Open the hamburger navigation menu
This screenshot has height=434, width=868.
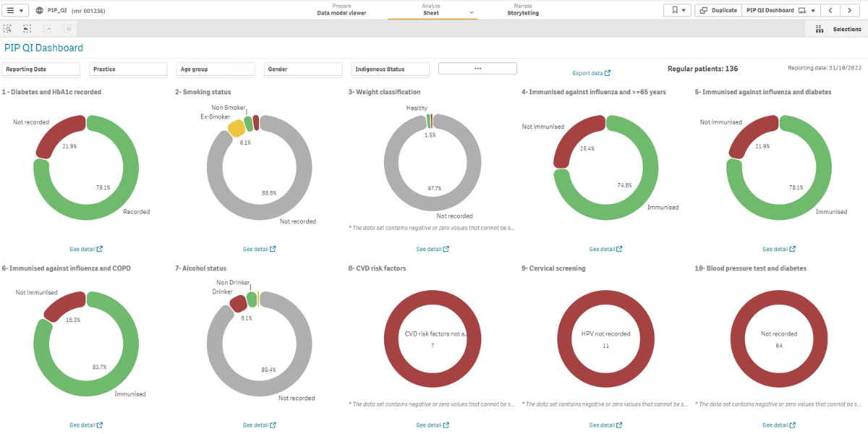coord(15,11)
